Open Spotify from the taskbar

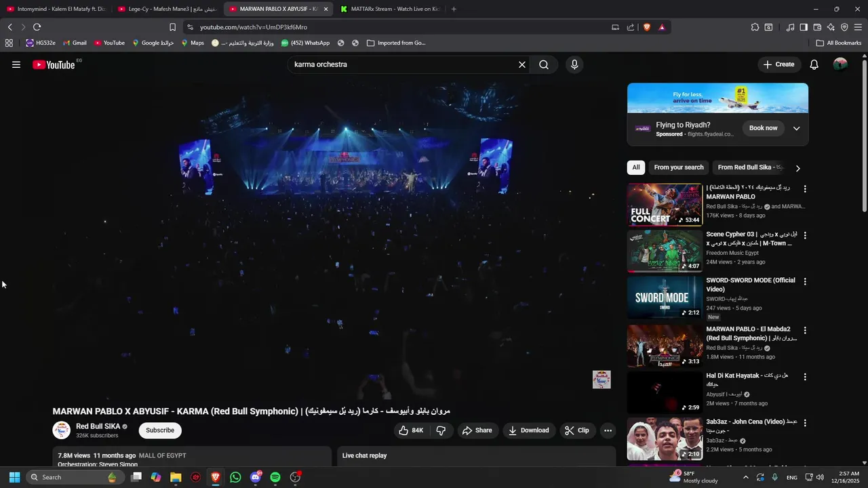pos(275,477)
